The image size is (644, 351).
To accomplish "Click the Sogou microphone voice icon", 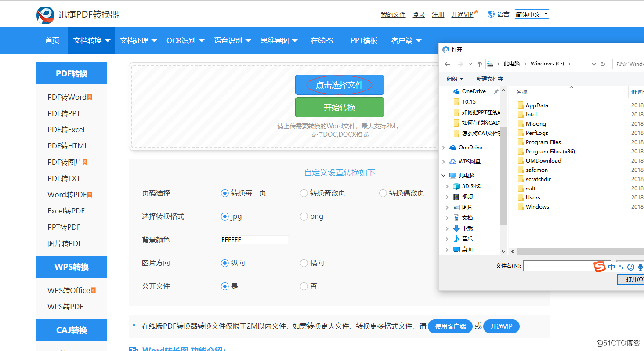I will tap(640, 267).
